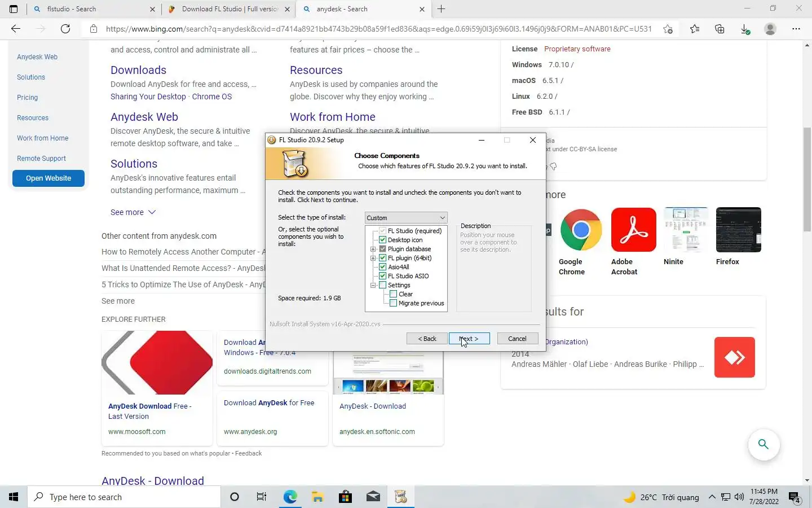812x508 pixels.
Task: Open Edge settings and more menu
Action: (796, 29)
